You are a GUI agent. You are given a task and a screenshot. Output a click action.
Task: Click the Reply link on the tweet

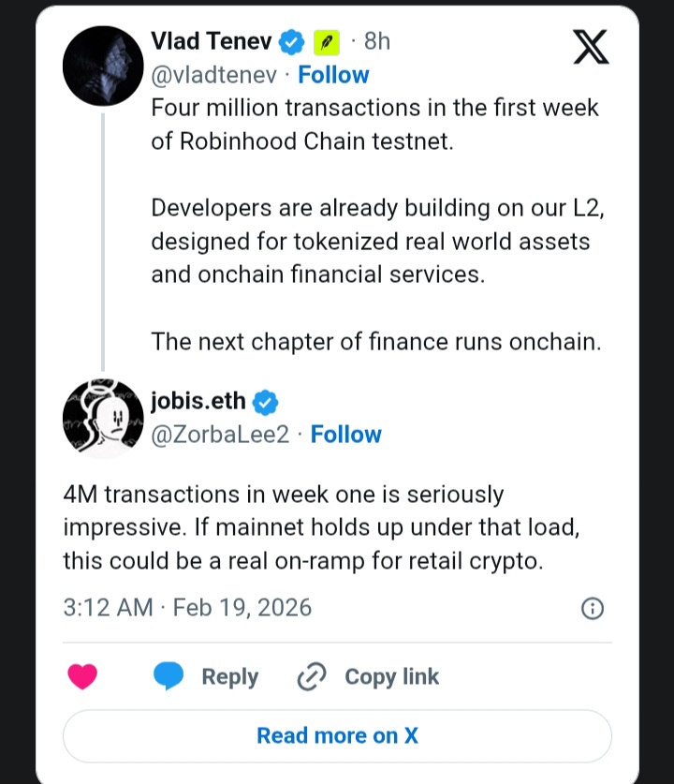point(229,676)
